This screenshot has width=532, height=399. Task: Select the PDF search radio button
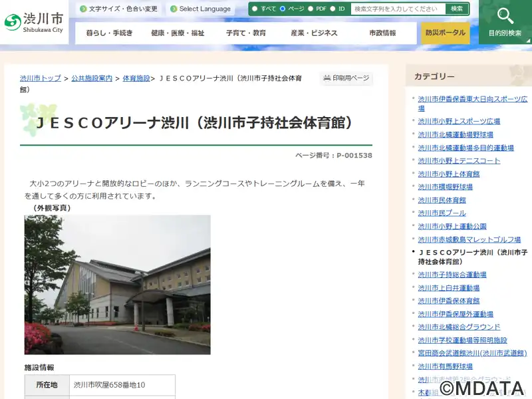(x=311, y=9)
